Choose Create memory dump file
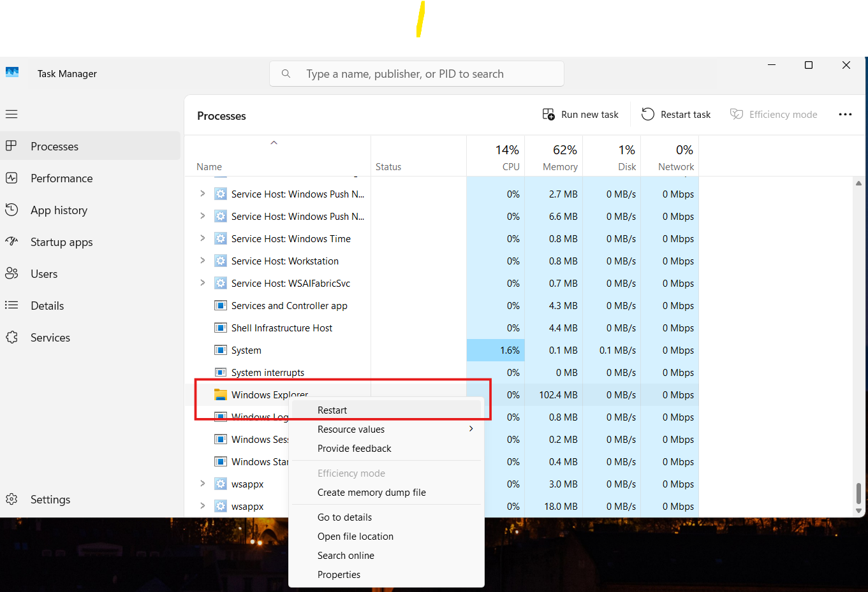Viewport: 868px width, 592px height. point(386,492)
